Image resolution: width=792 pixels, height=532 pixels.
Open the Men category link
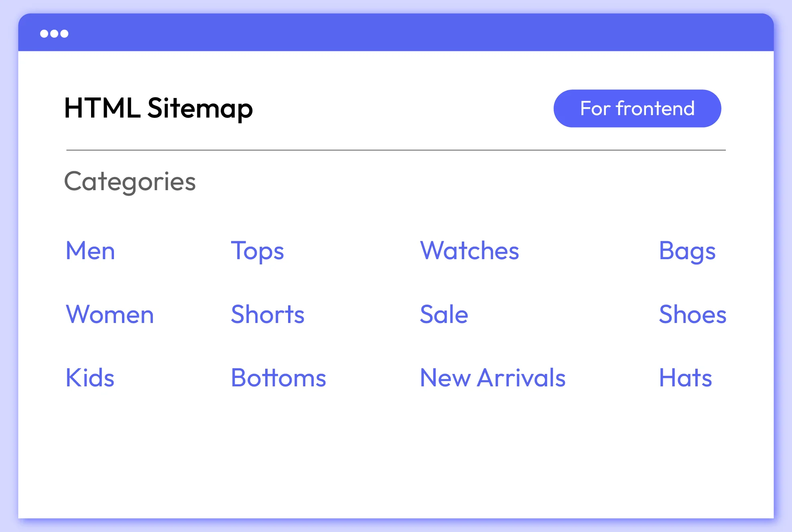click(90, 251)
